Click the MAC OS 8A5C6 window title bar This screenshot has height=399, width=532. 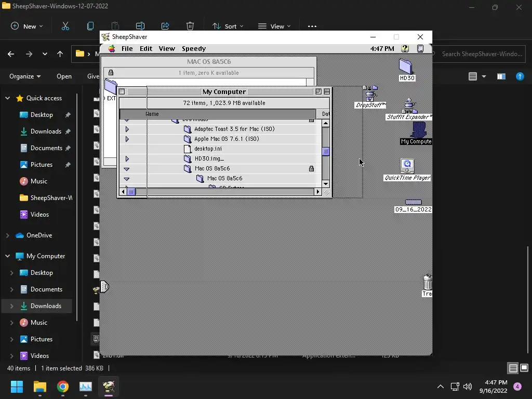(x=209, y=61)
